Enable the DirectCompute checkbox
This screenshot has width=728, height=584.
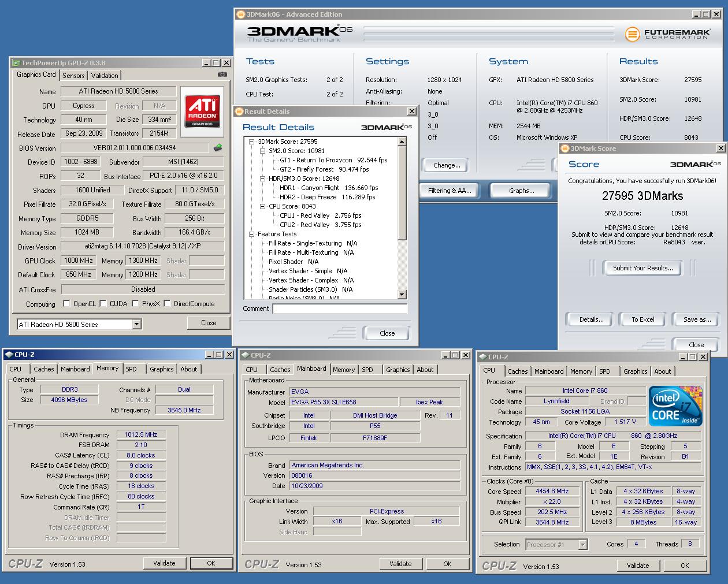(x=167, y=304)
